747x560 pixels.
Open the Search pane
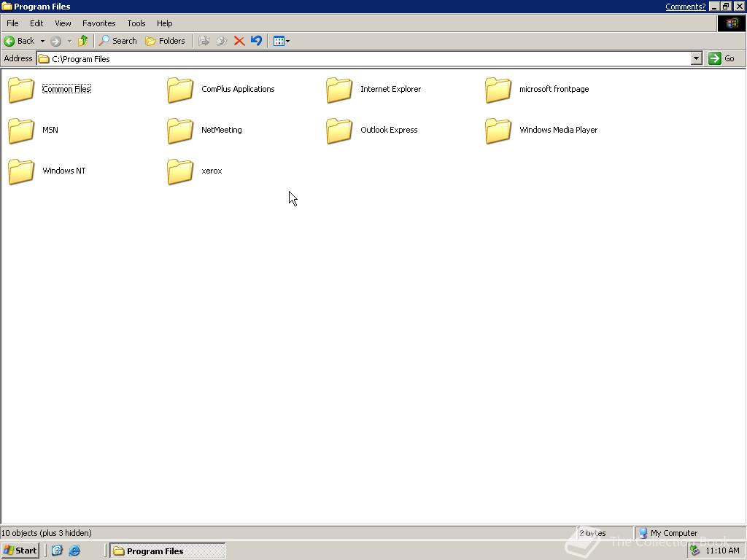pos(117,41)
